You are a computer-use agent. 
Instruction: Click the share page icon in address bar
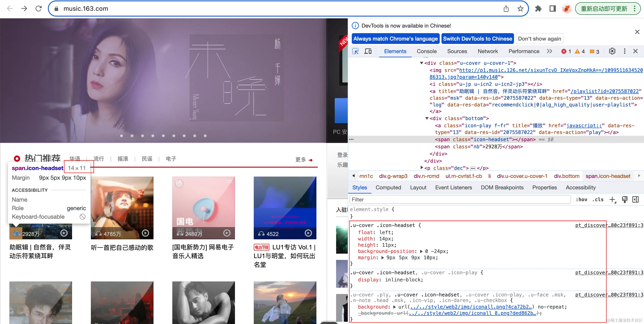point(506,9)
